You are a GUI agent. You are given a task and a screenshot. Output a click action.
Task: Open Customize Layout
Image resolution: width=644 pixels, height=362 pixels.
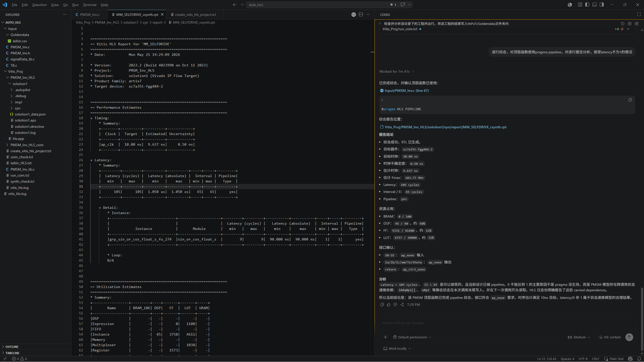pos(580,5)
